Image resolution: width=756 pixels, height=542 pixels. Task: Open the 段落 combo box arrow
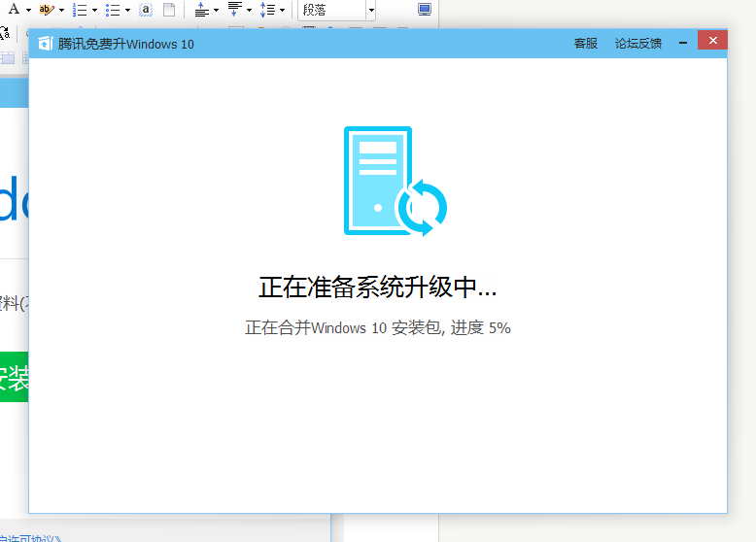(x=371, y=10)
